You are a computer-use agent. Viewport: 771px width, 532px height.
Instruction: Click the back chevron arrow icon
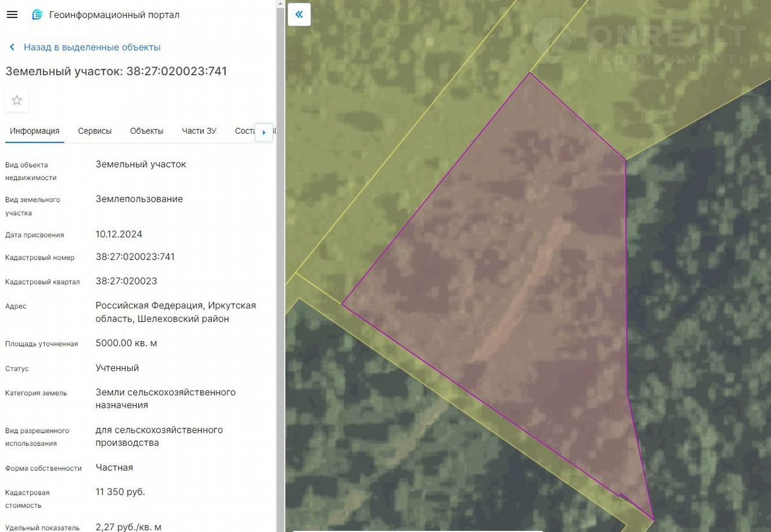click(x=12, y=47)
